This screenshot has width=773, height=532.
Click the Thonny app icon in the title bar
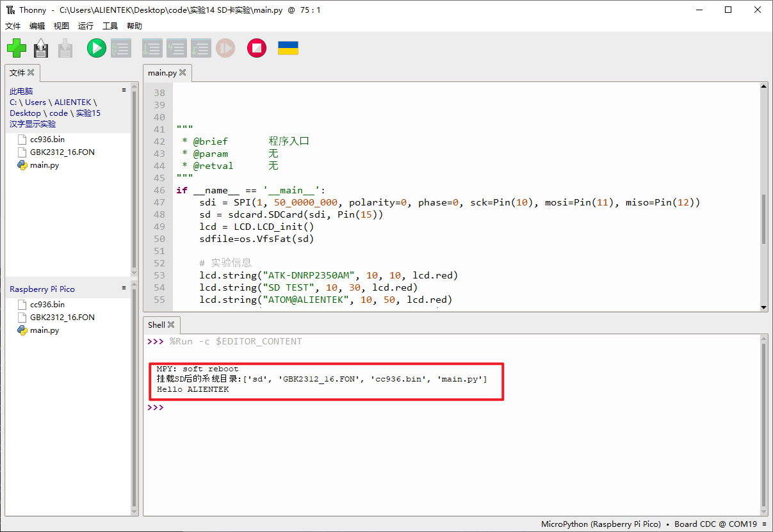pos(11,10)
